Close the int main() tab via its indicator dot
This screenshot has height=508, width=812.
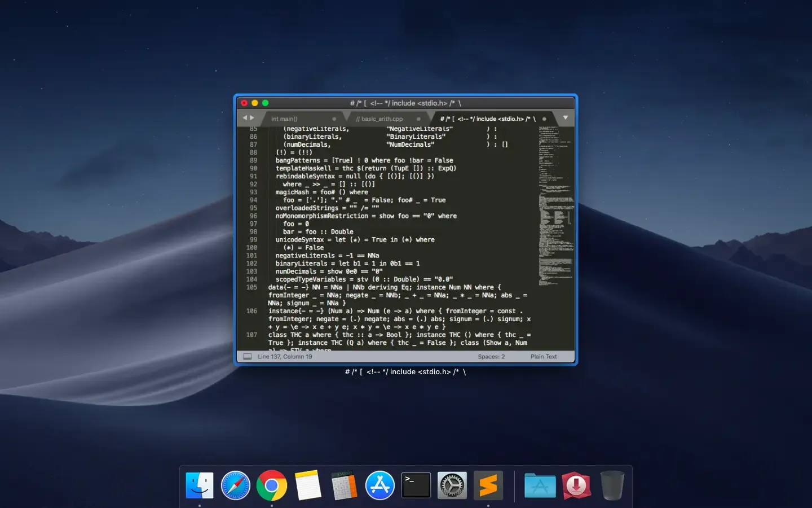point(334,118)
